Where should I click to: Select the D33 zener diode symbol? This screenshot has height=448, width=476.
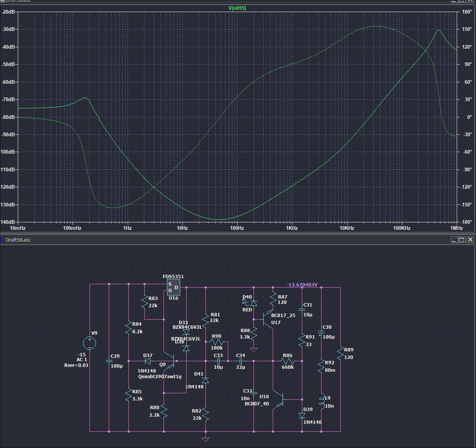point(186,333)
